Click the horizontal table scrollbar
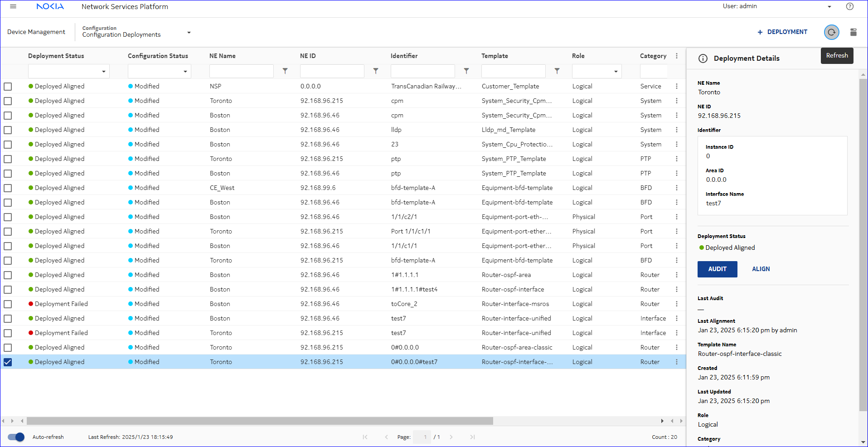Image resolution: width=868 pixels, height=447 pixels. [259, 421]
